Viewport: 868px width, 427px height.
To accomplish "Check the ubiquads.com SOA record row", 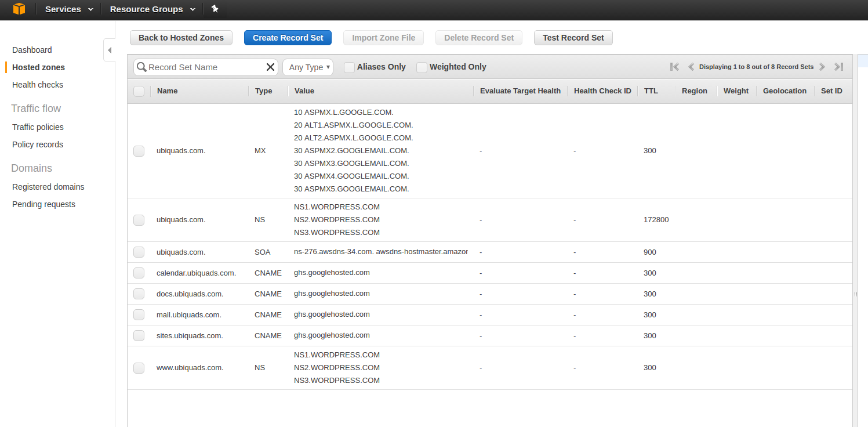I will tap(139, 252).
